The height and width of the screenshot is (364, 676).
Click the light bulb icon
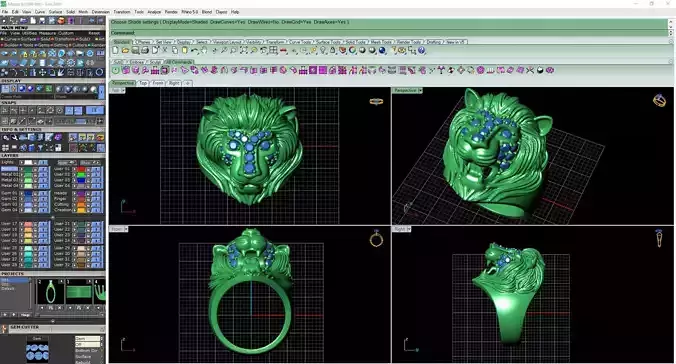(x=323, y=50)
